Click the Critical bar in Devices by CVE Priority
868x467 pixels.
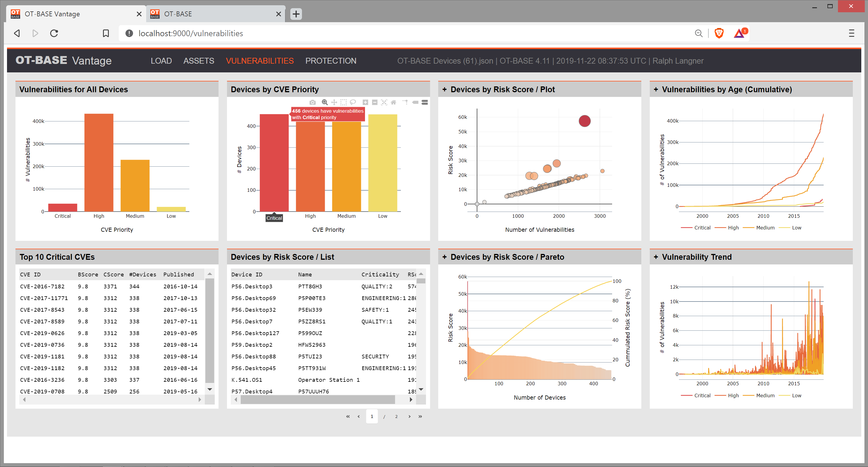[274, 163]
